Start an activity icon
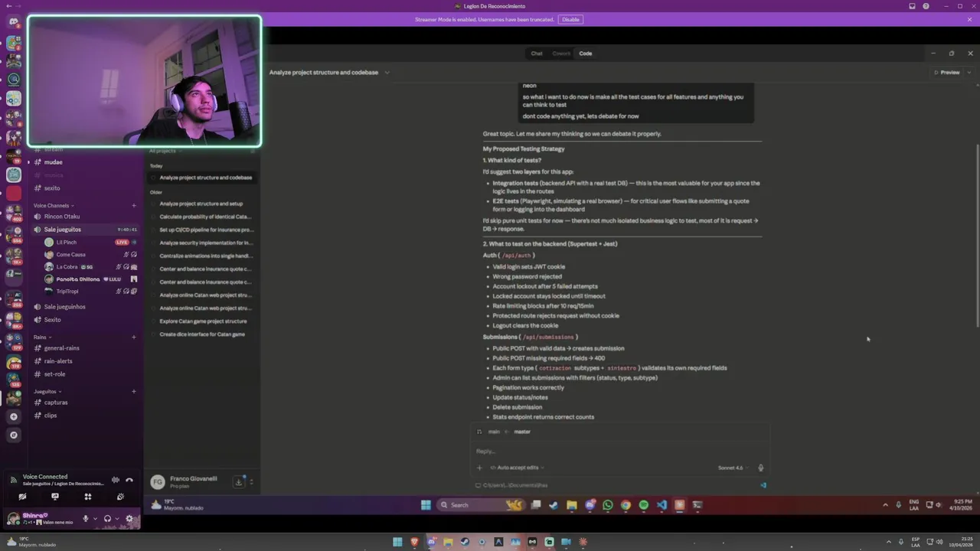 (x=88, y=497)
